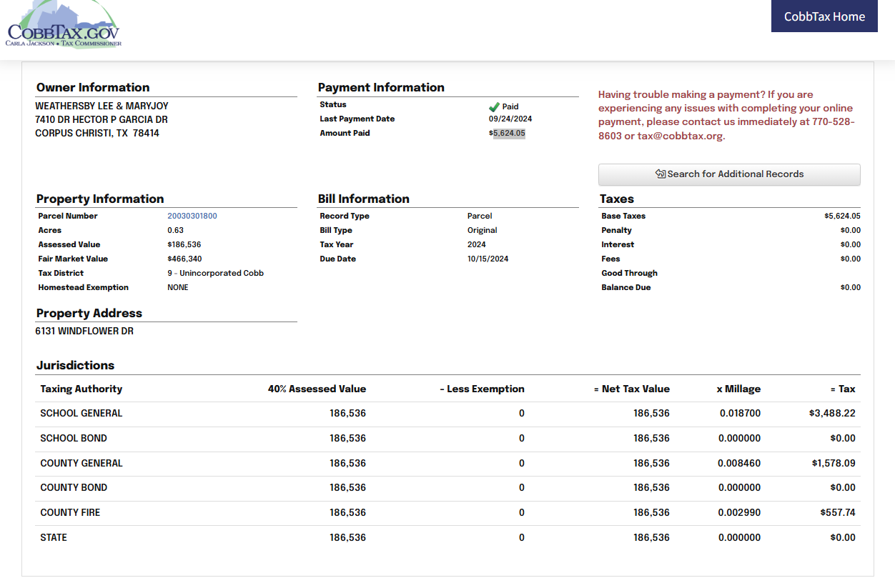Click the highlighted Amount Paid value
This screenshot has width=895, height=588.
click(508, 134)
